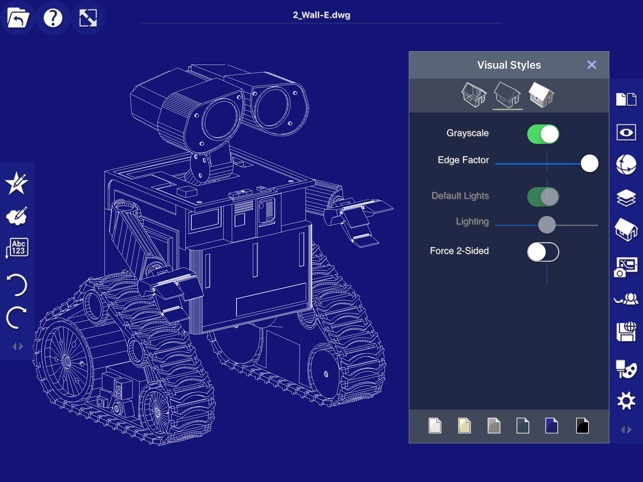Image resolution: width=643 pixels, height=482 pixels.
Task: Open the file browser folder icon
Action: [18, 18]
